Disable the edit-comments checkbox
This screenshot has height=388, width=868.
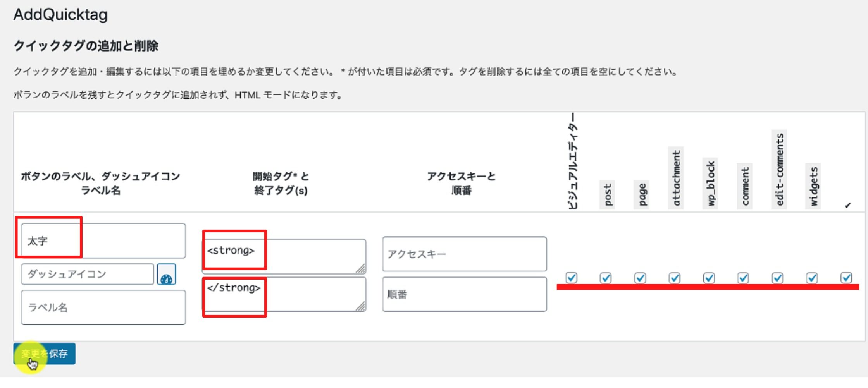(778, 278)
